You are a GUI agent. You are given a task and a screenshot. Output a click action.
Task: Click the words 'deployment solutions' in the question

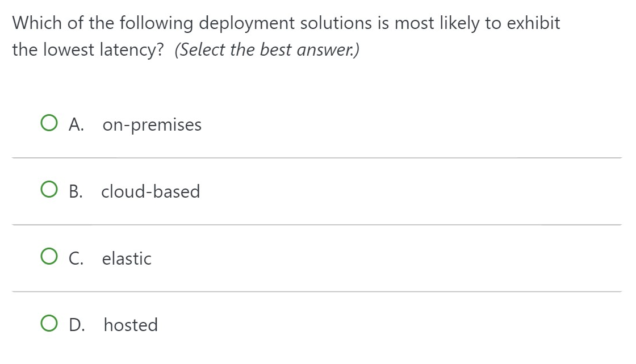pyautogui.click(x=285, y=23)
